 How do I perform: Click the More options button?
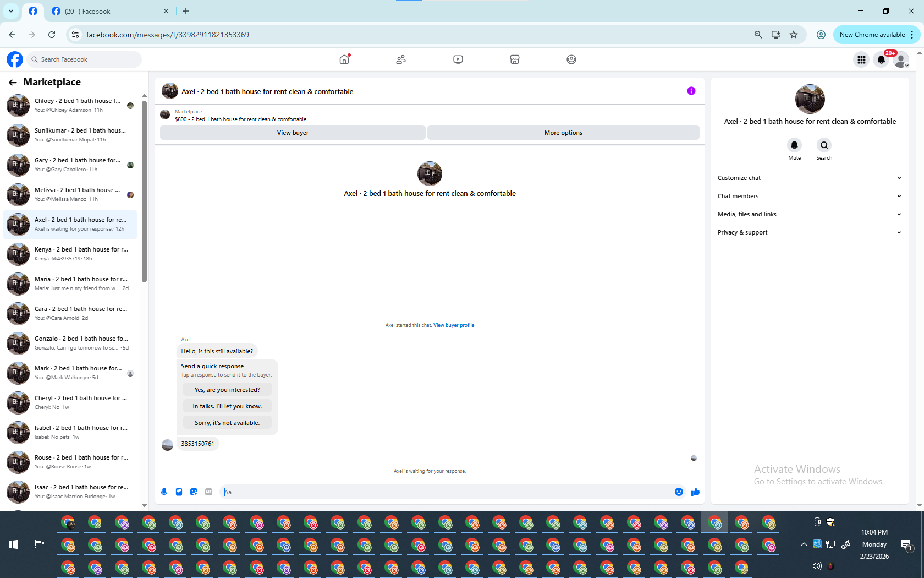563,133
